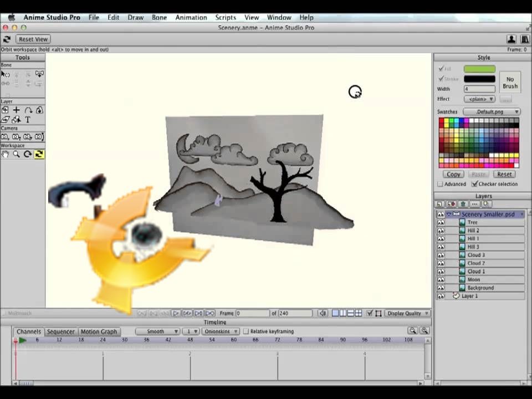Open the Display Quality dropdown
Image resolution: width=532 pixels, height=399 pixels.
[407, 314]
